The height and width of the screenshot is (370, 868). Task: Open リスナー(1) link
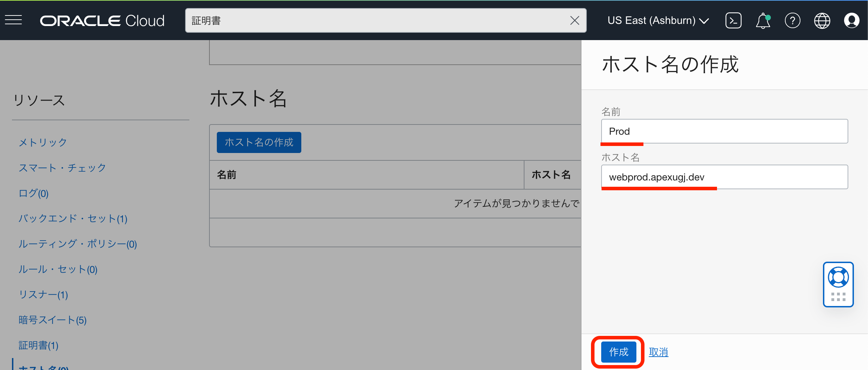click(43, 294)
